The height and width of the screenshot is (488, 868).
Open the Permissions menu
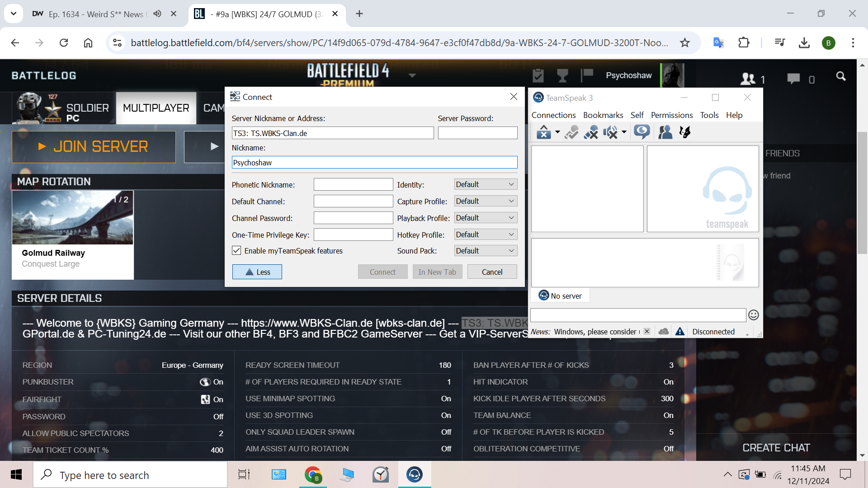tap(671, 115)
